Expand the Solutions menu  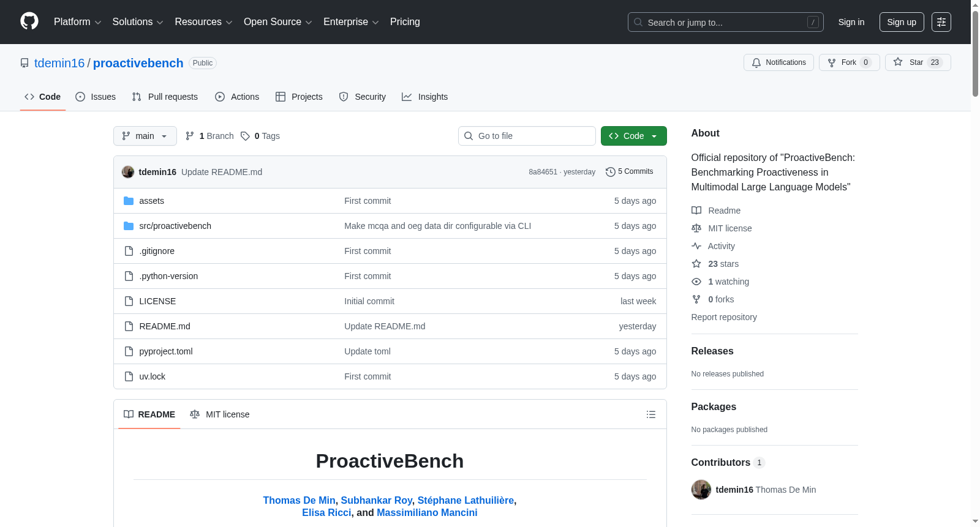point(138,22)
